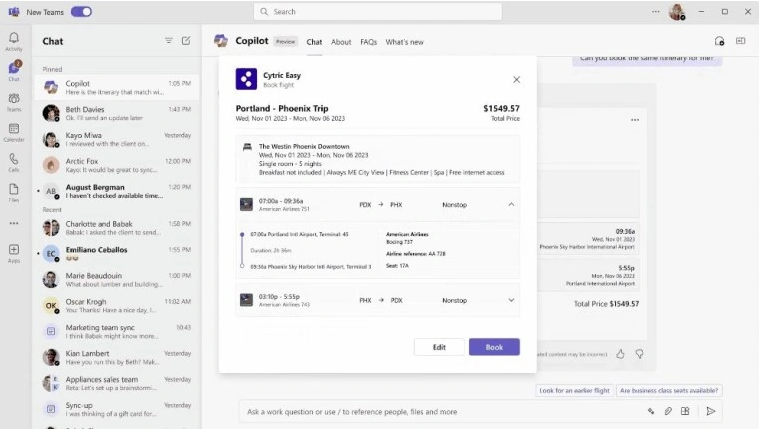The image size is (759, 432).
Task: Open the Apps plus icon
Action: (14, 249)
